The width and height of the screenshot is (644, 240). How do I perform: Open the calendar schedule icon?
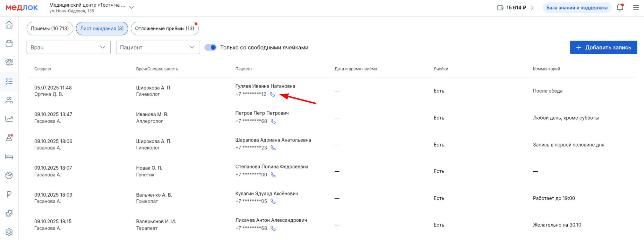click(9, 43)
